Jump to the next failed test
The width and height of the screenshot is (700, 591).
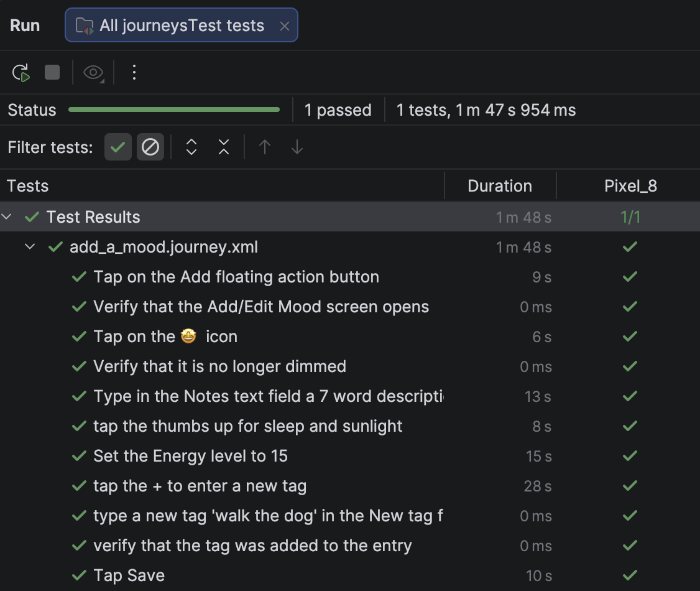297,147
